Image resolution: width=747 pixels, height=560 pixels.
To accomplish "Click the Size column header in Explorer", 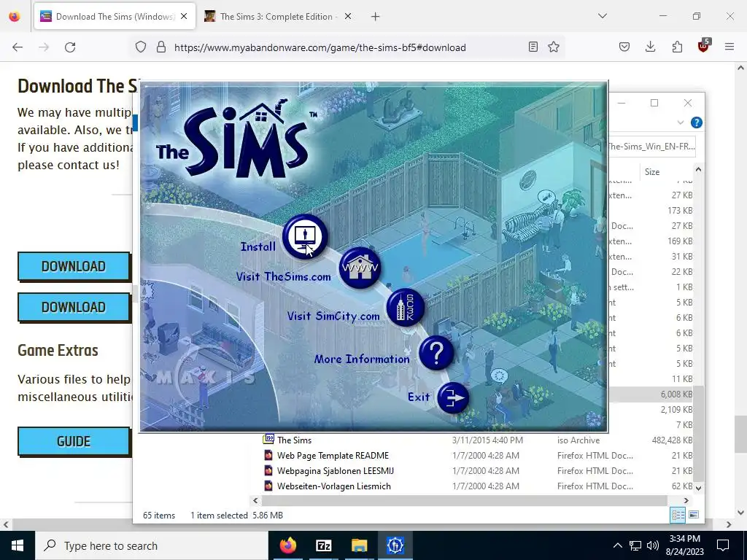I will tap(652, 172).
